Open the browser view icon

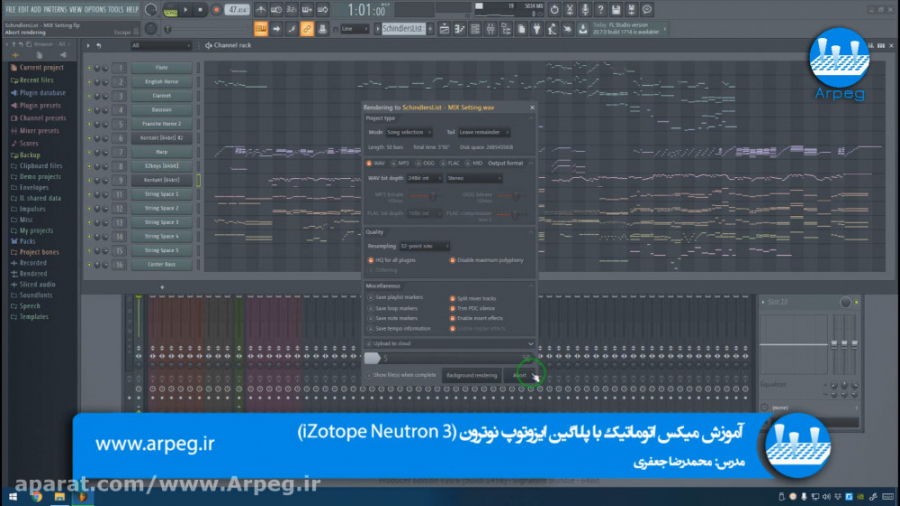506,29
